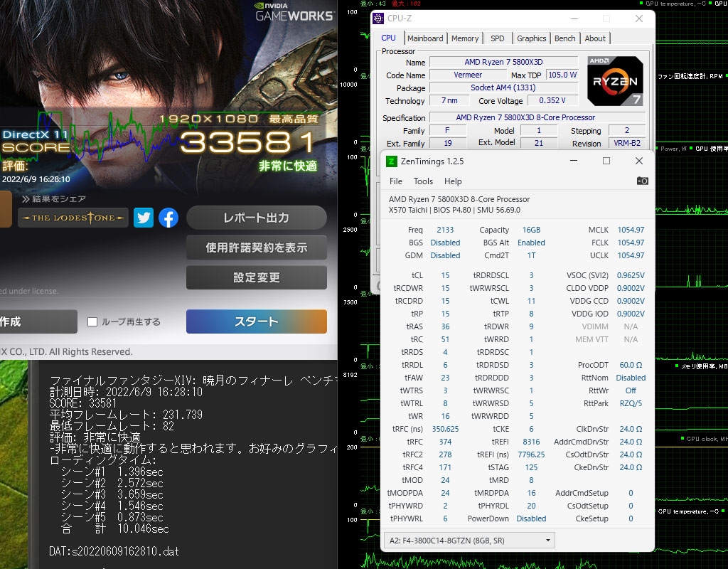Click the Max TDP value 105.0 W
The width and height of the screenshot is (728, 569).
(562, 75)
